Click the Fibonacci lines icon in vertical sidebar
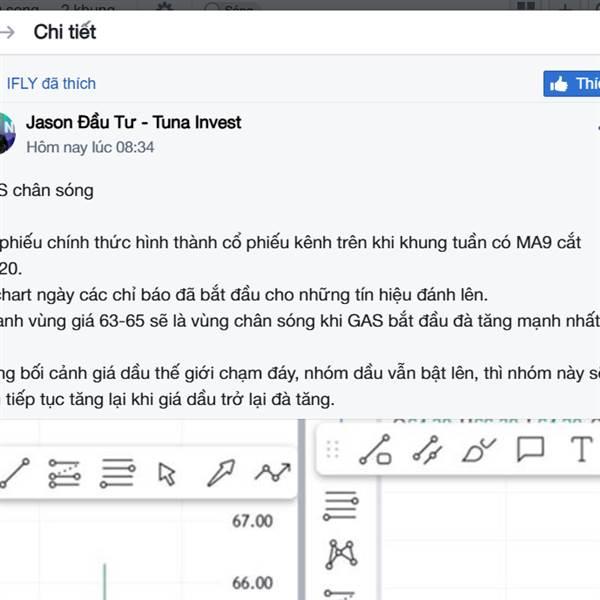The width and height of the screenshot is (600, 600). pyautogui.click(x=341, y=506)
